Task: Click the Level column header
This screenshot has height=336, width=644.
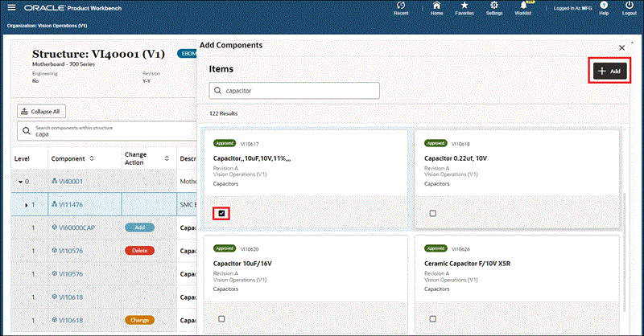Action: [22, 159]
